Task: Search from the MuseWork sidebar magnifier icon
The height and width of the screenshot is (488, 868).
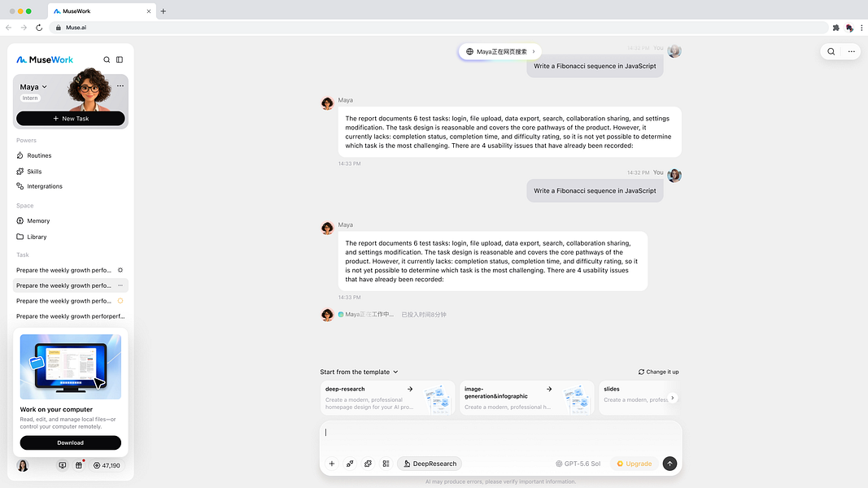Action: tap(107, 59)
